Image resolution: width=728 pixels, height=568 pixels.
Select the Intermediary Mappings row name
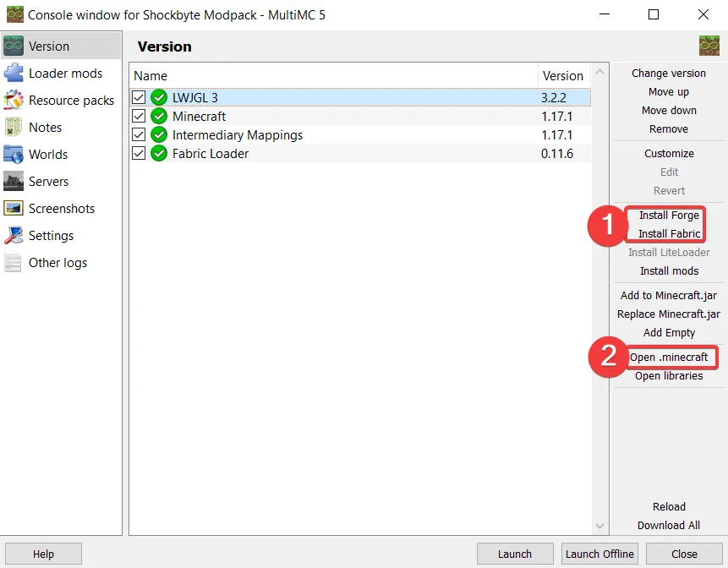pyautogui.click(x=238, y=135)
